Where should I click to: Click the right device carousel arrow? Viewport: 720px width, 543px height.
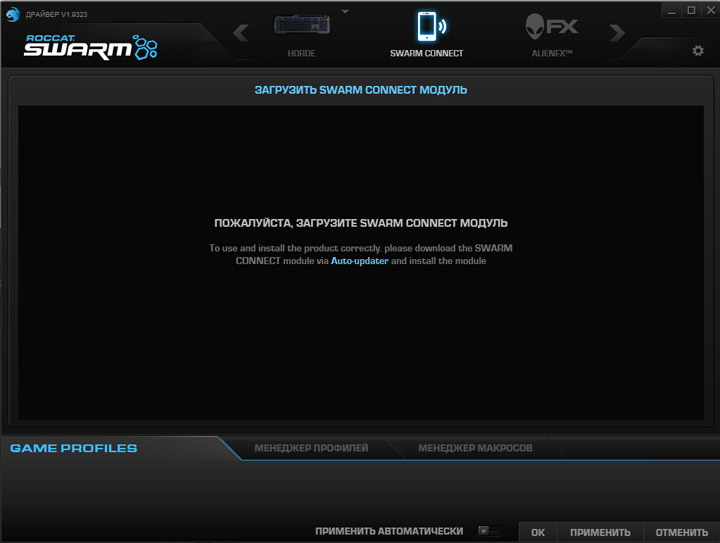(617, 33)
